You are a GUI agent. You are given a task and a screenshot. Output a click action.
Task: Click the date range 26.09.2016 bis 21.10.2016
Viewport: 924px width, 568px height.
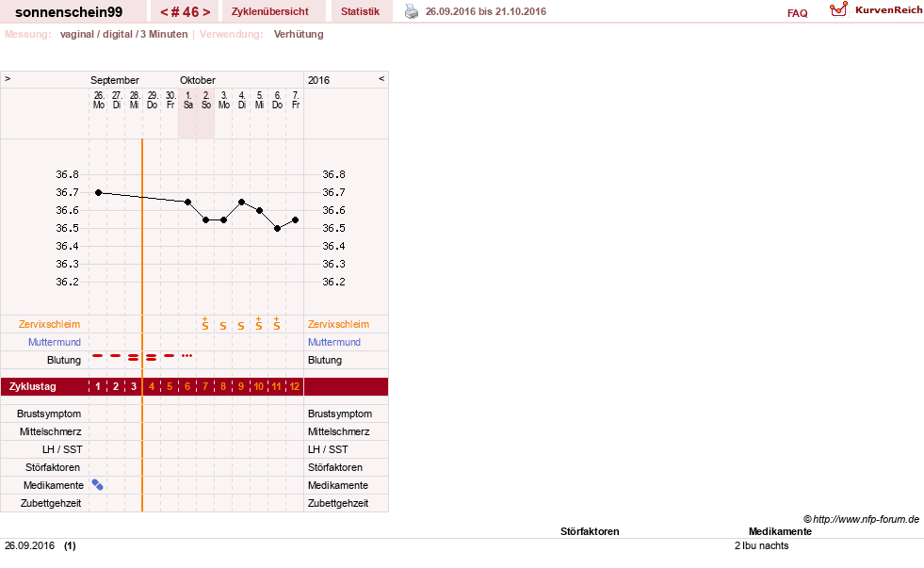click(486, 11)
